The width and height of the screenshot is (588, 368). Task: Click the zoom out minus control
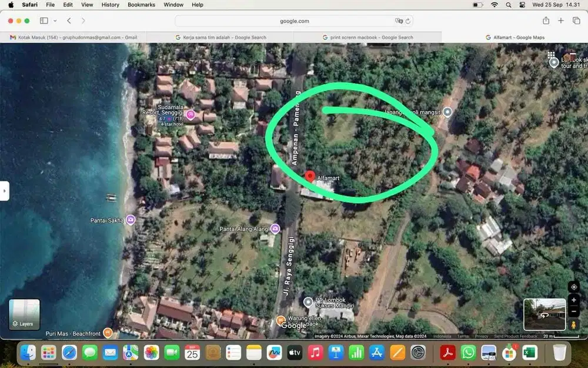pos(573,313)
